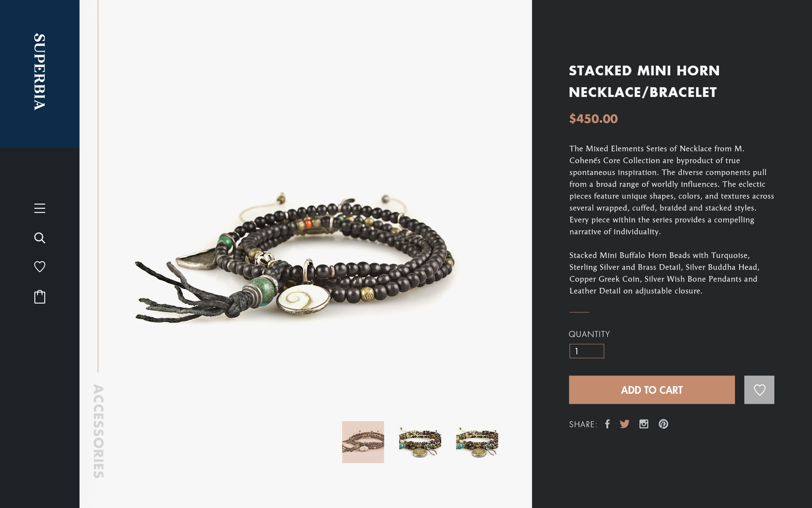Click the SUPERBIA logo
Viewport: 812px width, 508px height.
40,72
